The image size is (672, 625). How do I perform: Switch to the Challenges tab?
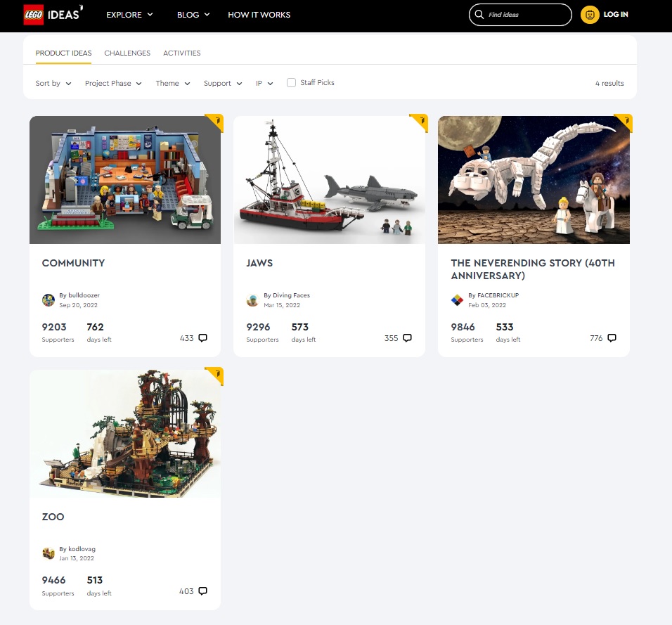[x=127, y=53]
